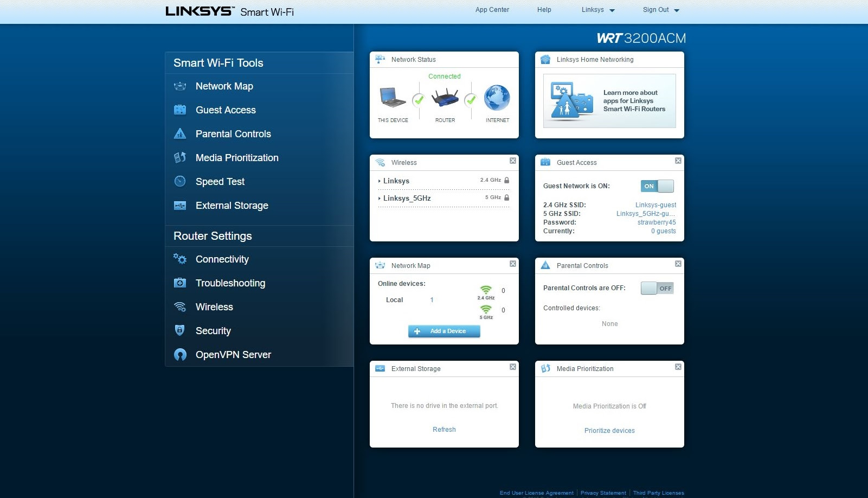Select Speed Test menu label

[220, 182]
